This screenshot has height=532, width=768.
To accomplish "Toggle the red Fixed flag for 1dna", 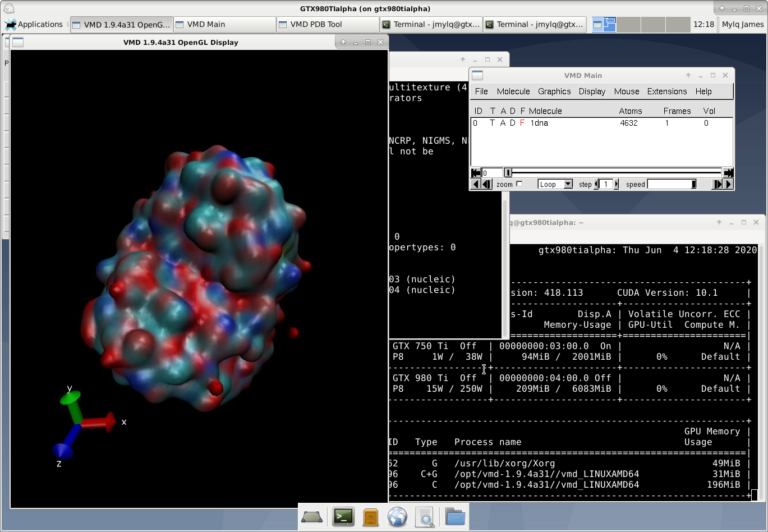I will click(x=522, y=123).
